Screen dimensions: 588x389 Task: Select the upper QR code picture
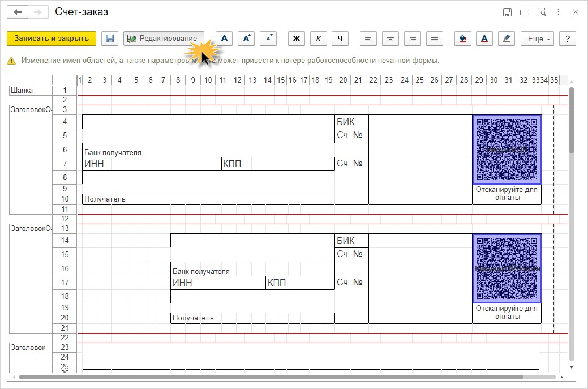pyautogui.click(x=507, y=149)
